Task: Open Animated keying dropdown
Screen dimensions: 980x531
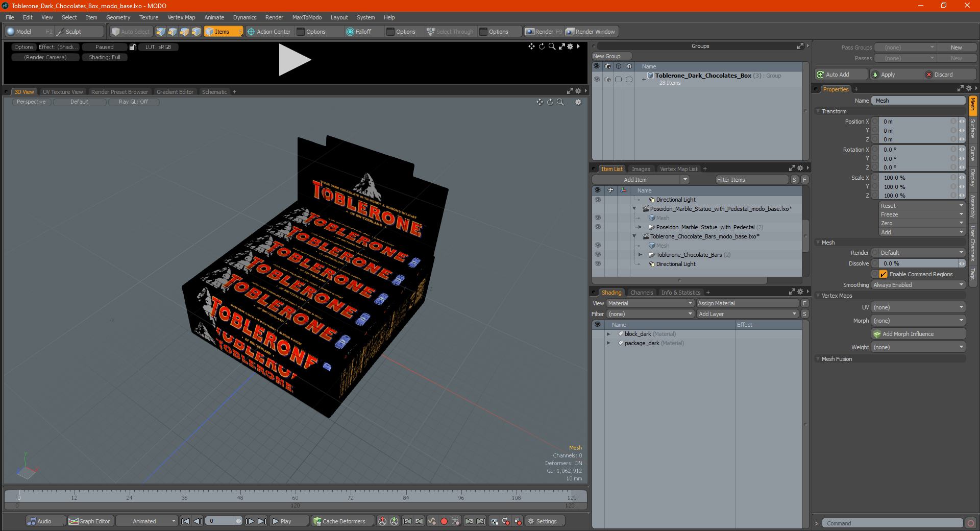Action: (146, 521)
